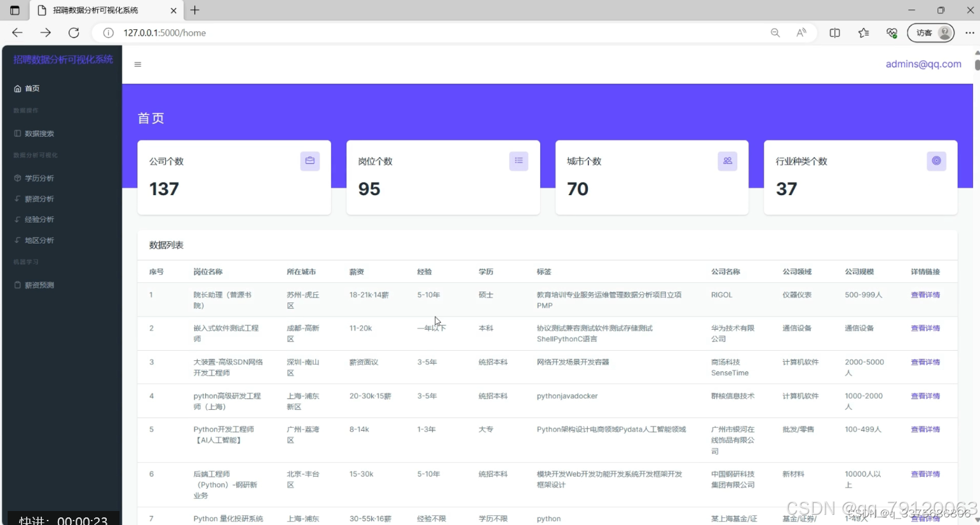
Task: Toggle sidebar with the hamburger menu icon
Action: click(x=138, y=64)
